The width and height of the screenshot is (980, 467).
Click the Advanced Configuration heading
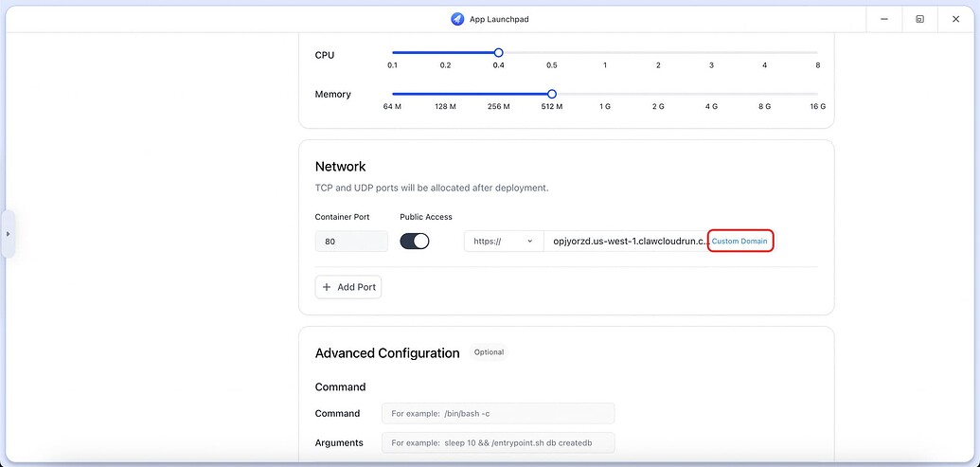pyautogui.click(x=387, y=353)
